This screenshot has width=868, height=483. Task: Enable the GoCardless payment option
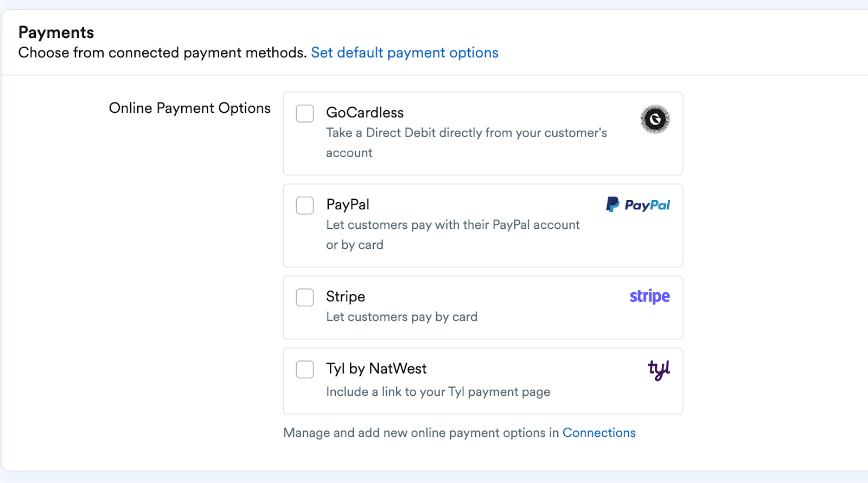(305, 113)
